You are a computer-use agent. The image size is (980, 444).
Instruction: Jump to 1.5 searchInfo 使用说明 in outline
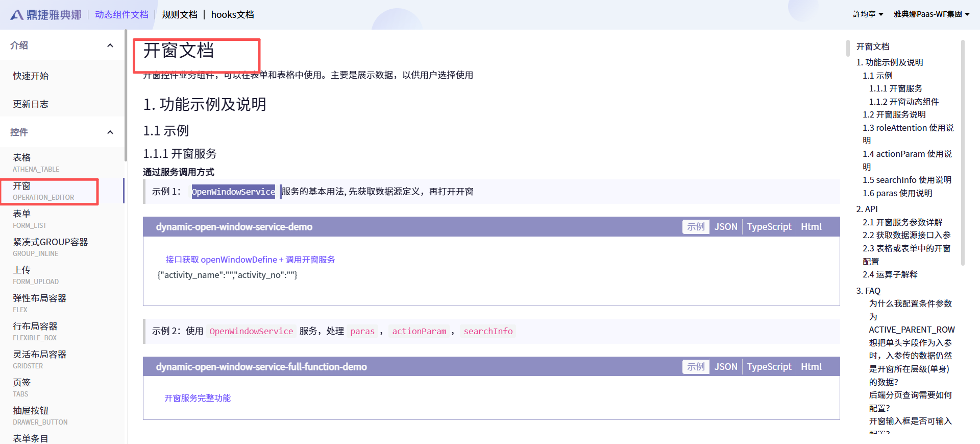(x=906, y=180)
